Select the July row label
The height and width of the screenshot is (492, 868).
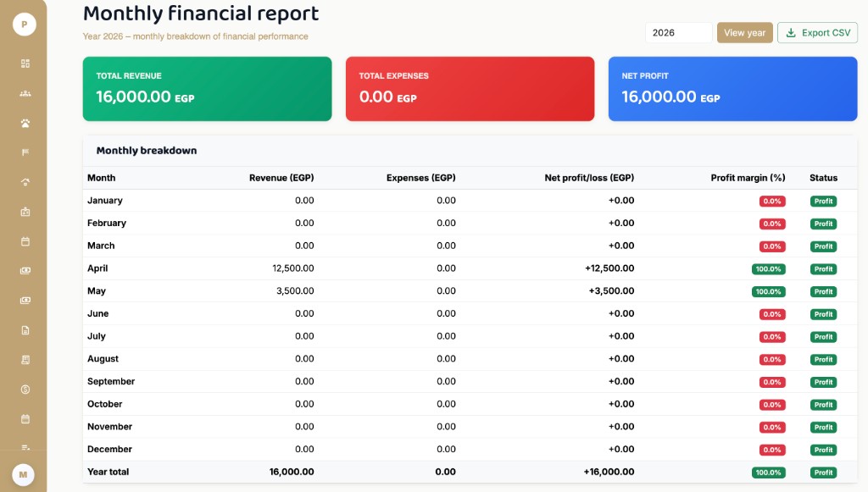click(97, 336)
